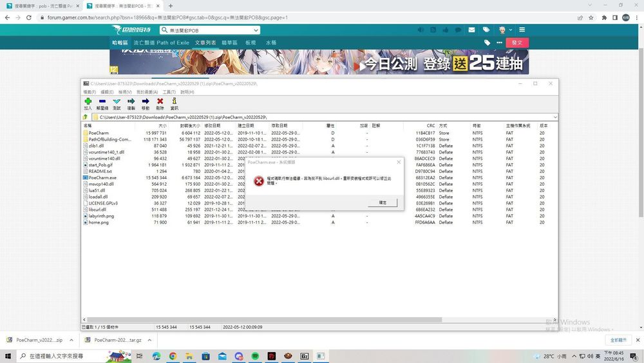Expand the forum search box dropdown arrow
644x363 pixels.
256,30
